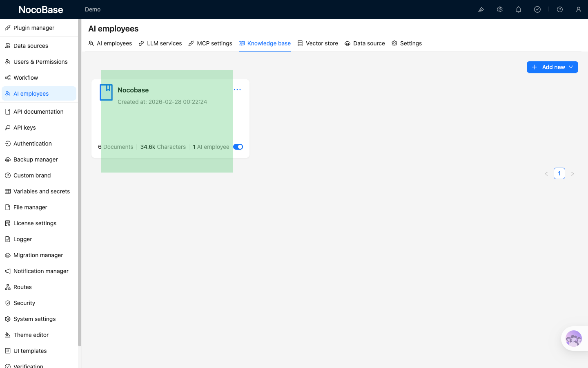Click the settings gear in top bar
This screenshot has width=588, height=368.
click(500, 9)
